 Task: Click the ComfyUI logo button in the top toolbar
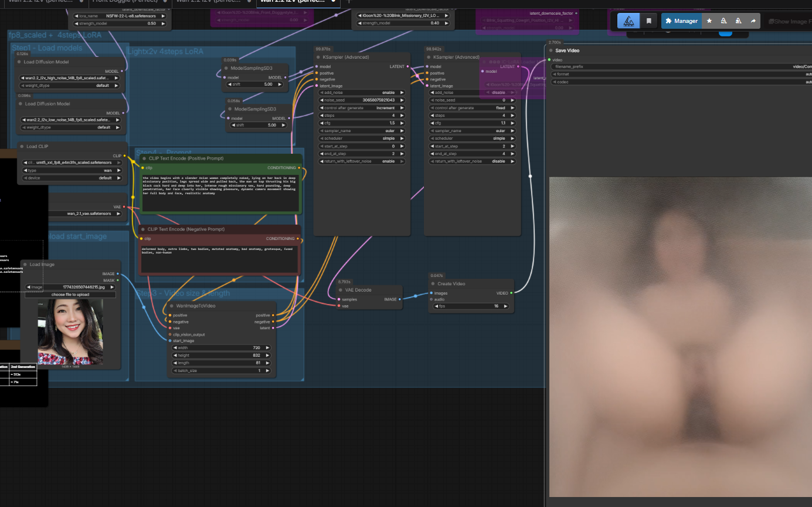628,21
